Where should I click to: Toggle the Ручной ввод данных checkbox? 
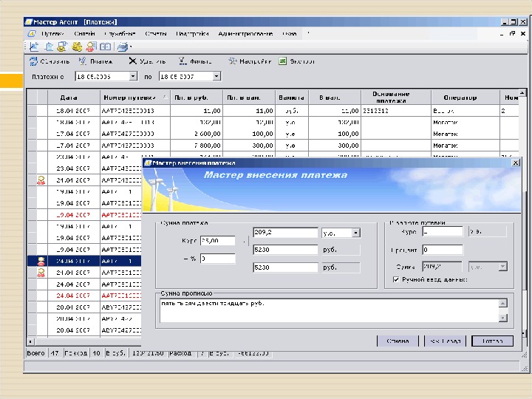click(x=397, y=279)
